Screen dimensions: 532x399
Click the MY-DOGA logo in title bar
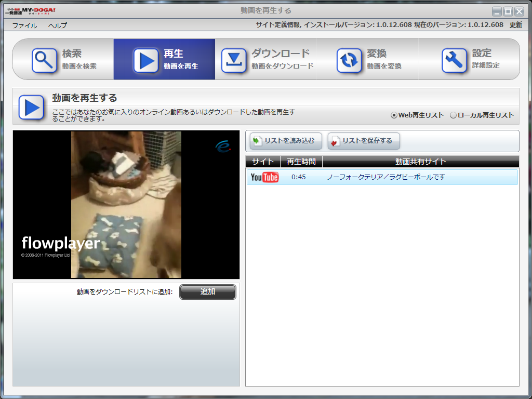point(30,11)
